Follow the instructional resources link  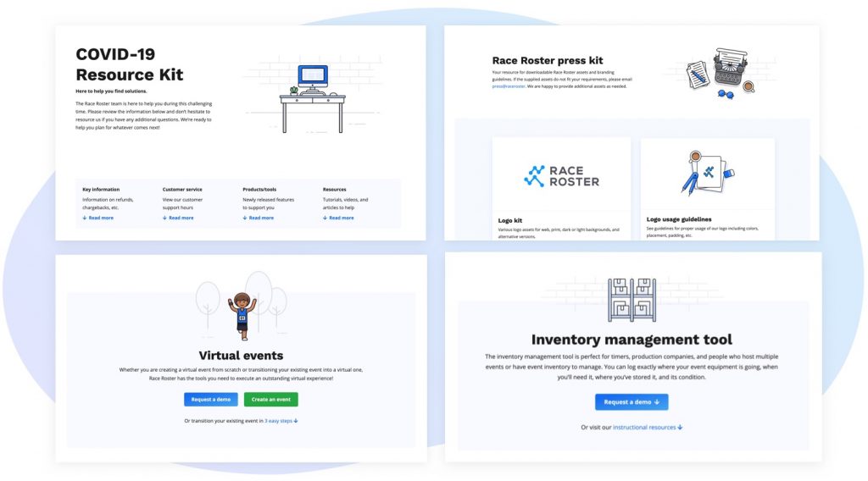point(647,428)
